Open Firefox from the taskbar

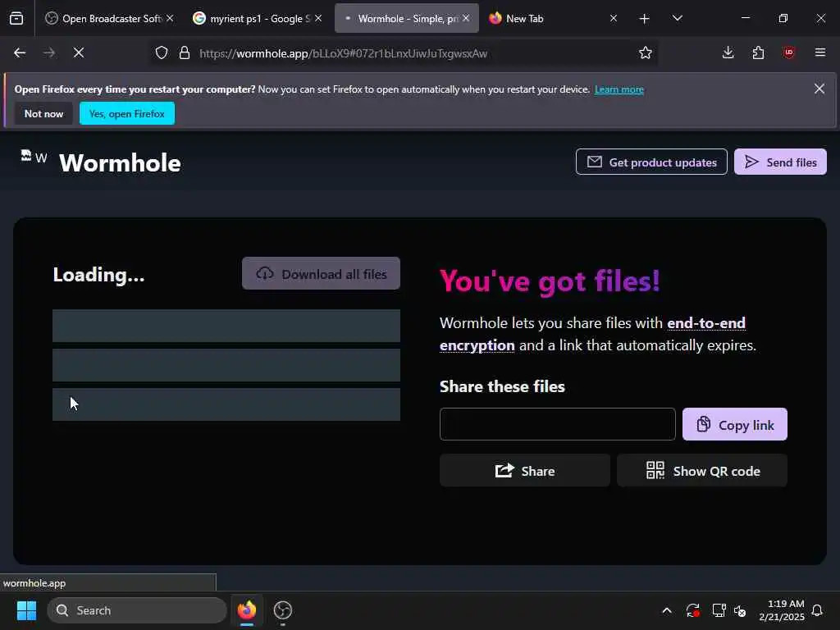coord(246,610)
